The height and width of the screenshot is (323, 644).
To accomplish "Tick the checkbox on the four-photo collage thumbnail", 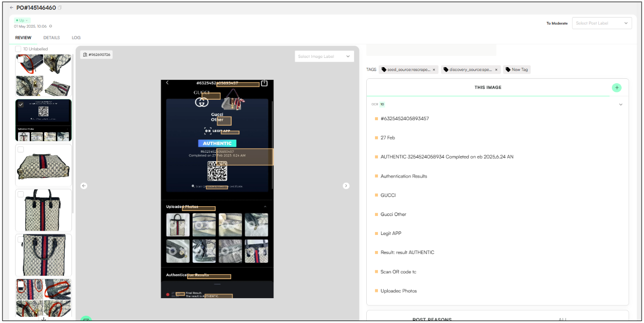I will [20, 59].
